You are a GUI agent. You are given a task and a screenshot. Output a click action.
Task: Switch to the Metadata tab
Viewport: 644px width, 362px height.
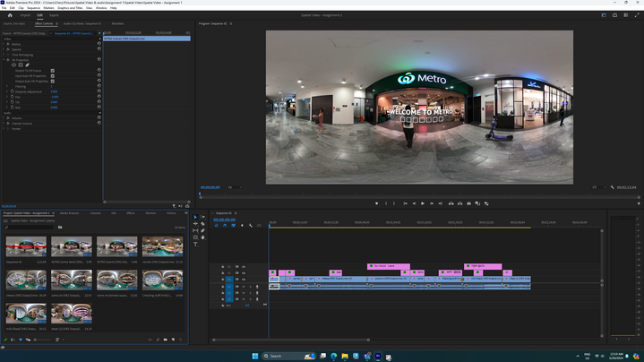(x=117, y=24)
